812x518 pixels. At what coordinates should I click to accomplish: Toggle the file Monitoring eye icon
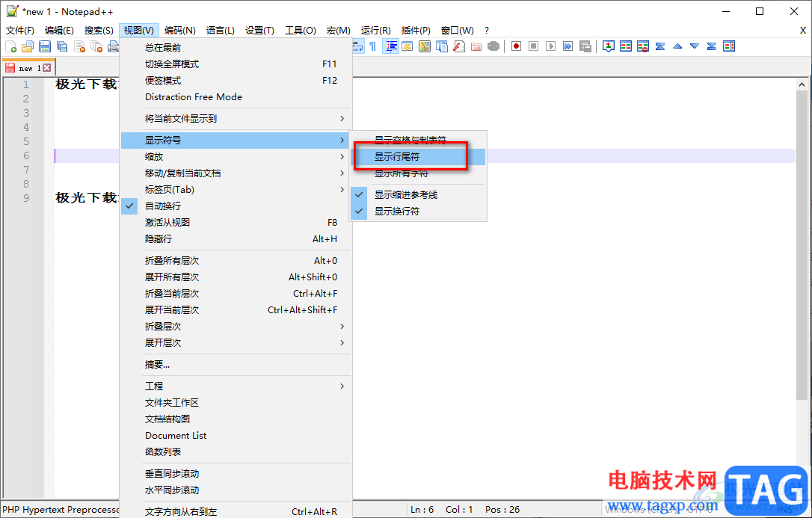click(x=493, y=46)
